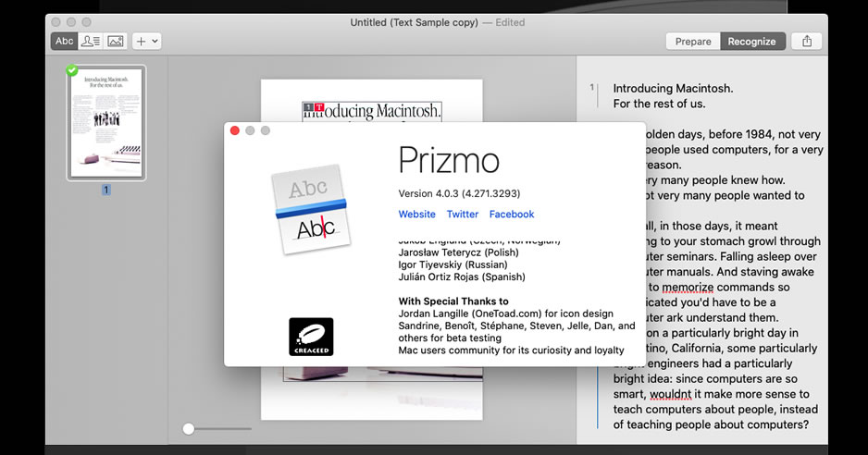The width and height of the screenshot is (868, 455).
Task: Open the Facebook link in About
Action: 512,215
